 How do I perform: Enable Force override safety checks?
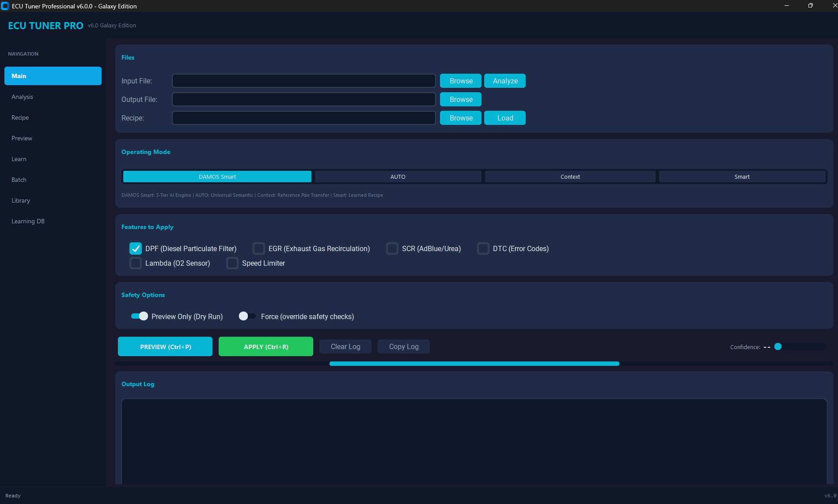tap(247, 316)
